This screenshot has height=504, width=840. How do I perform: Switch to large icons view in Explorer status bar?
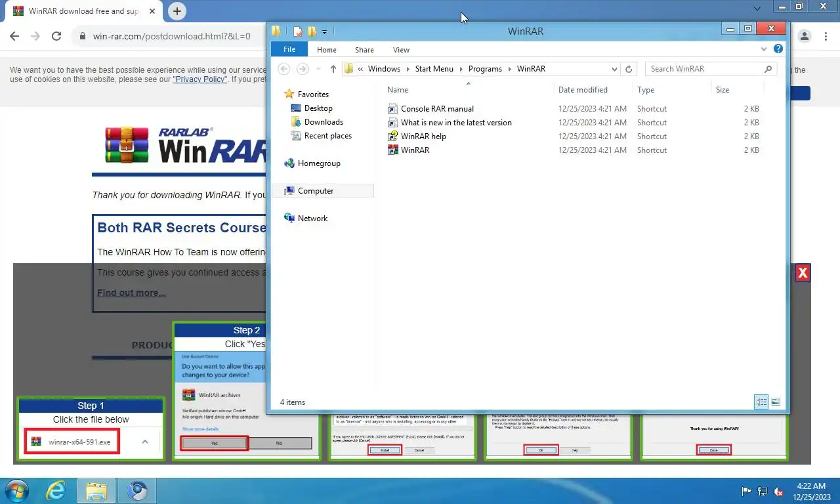[776, 402]
